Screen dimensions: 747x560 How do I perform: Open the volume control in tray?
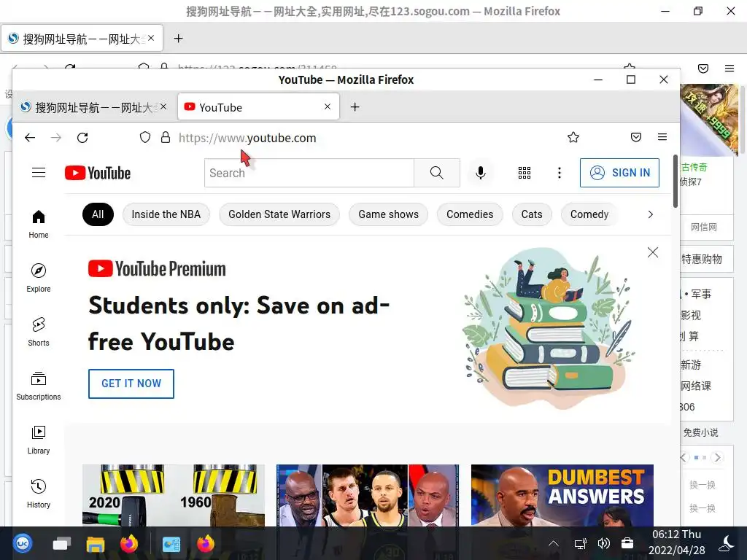[603, 543]
